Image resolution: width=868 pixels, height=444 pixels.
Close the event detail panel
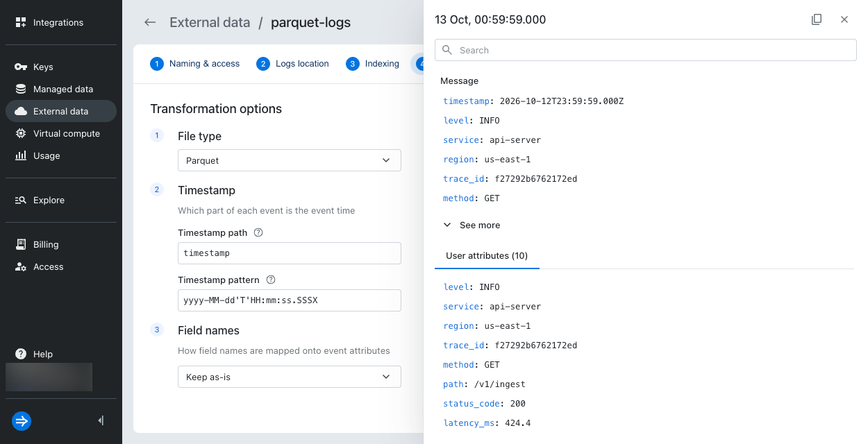844,19
